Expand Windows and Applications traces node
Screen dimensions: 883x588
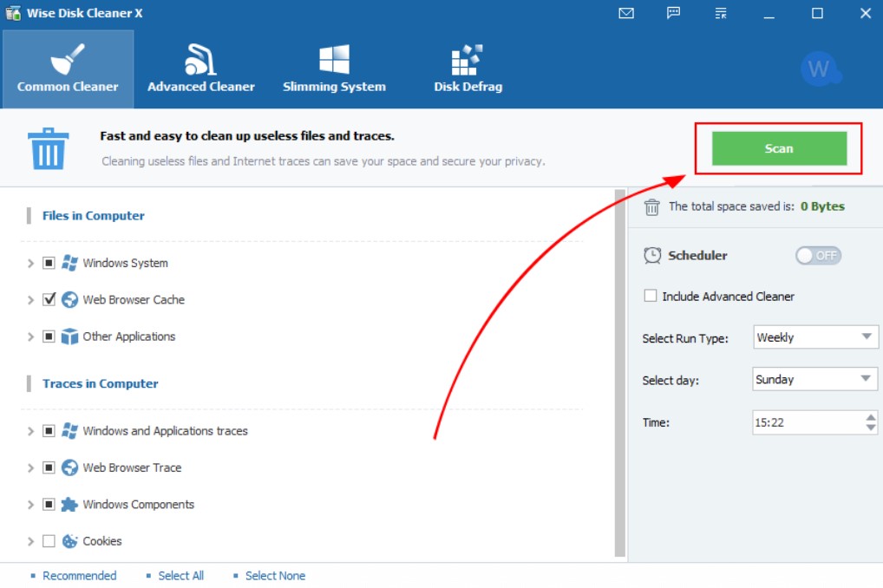point(30,431)
